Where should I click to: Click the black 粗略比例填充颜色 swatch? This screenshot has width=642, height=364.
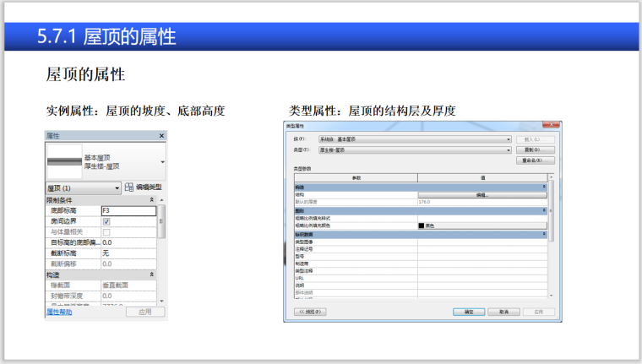(x=422, y=225)
